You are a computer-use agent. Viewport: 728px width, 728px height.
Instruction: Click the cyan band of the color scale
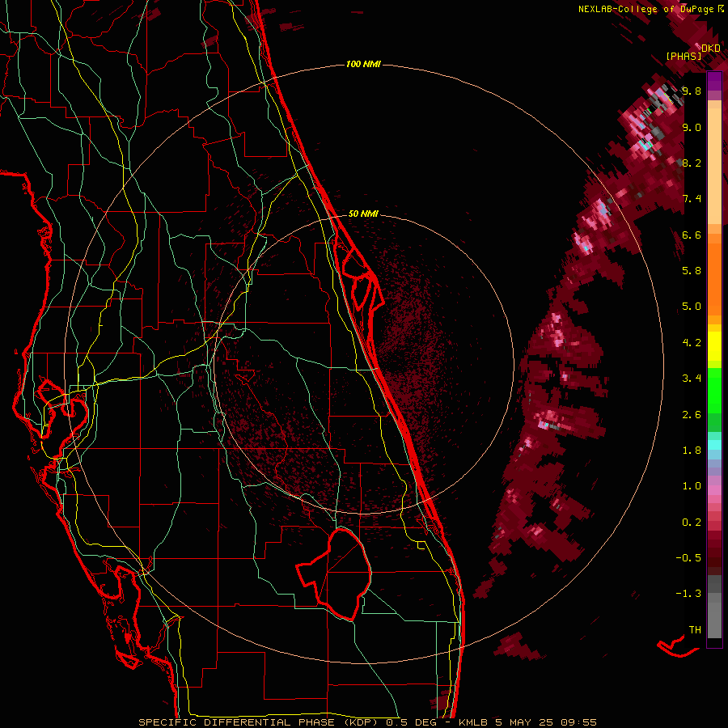[714, 445]
